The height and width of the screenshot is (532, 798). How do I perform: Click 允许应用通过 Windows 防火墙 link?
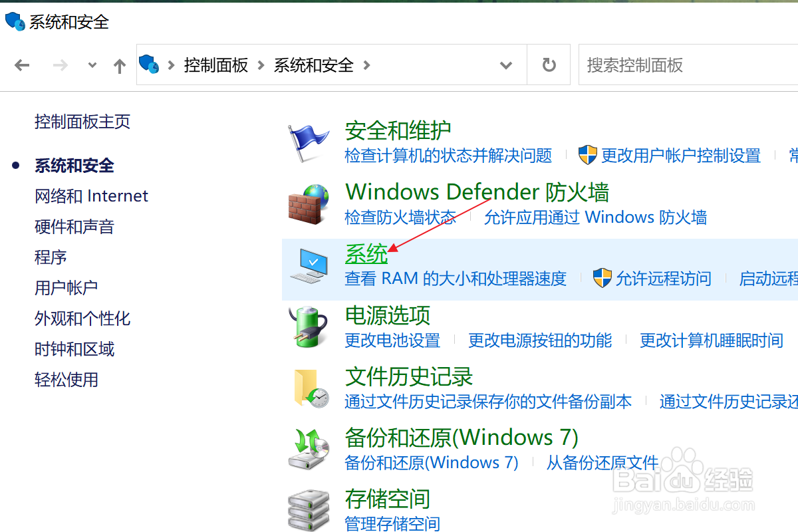596,217
